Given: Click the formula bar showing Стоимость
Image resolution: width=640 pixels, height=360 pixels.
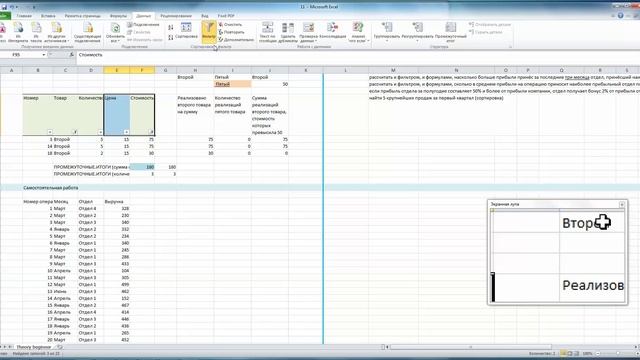Looking at the screenshot, I should (x=357, y=55).
